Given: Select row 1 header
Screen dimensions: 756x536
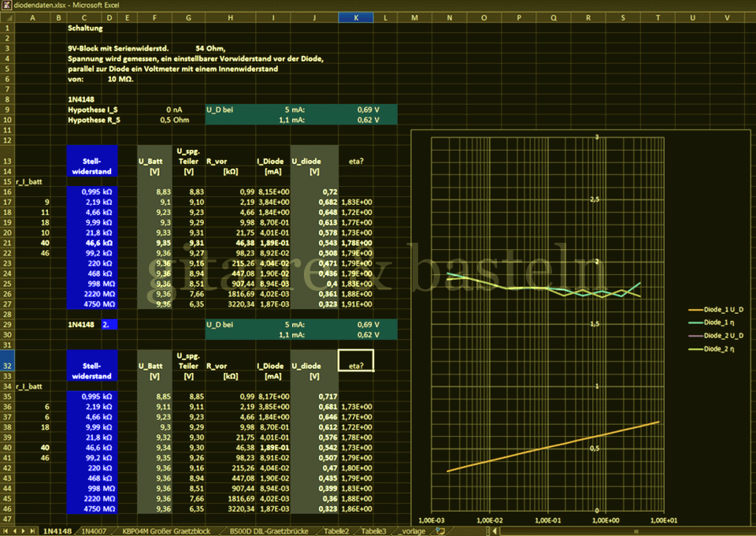Looking at the screenshot, I should (x=7, y=28).
